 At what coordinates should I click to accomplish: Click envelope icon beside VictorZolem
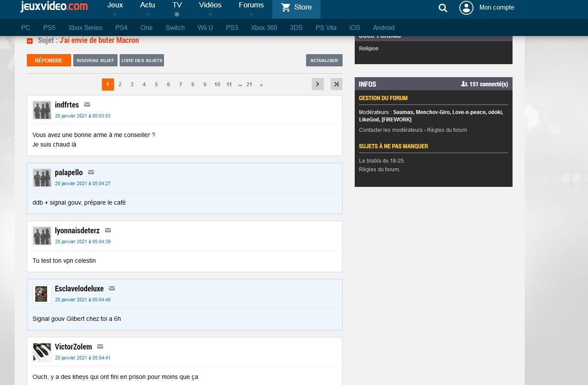pos(100,346)
